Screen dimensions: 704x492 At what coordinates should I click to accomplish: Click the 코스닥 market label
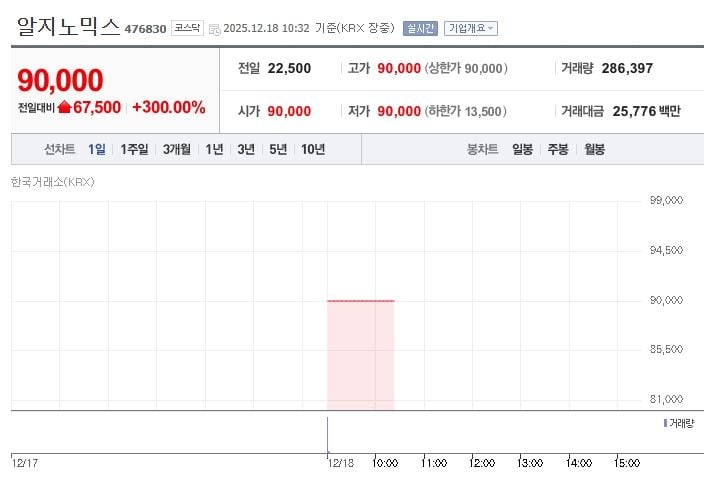point(187,28)
